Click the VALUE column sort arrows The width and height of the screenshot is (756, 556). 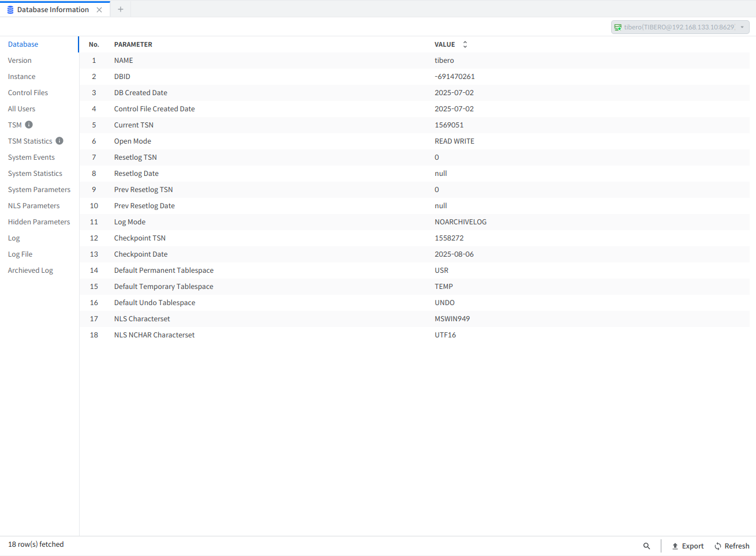[465, 44]
